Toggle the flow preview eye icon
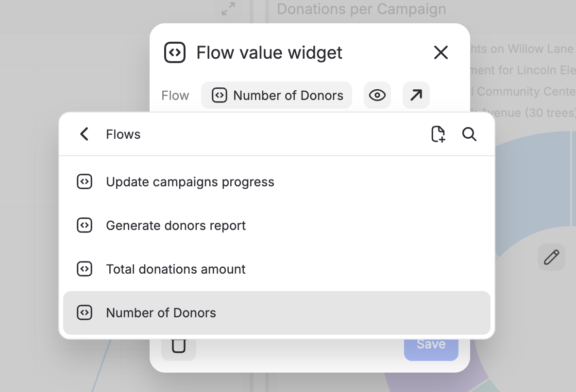 (x=377, y=96)
